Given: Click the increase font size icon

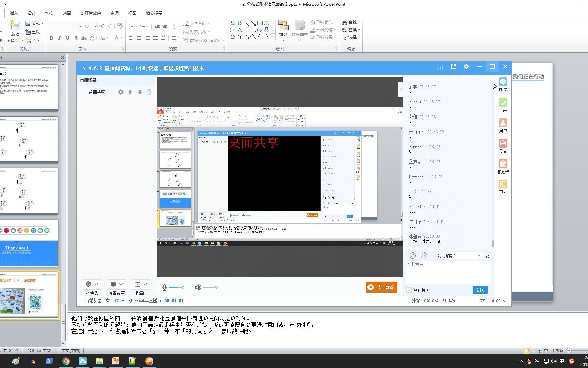Looking at the screenshot, I should [x=101, y=26].
